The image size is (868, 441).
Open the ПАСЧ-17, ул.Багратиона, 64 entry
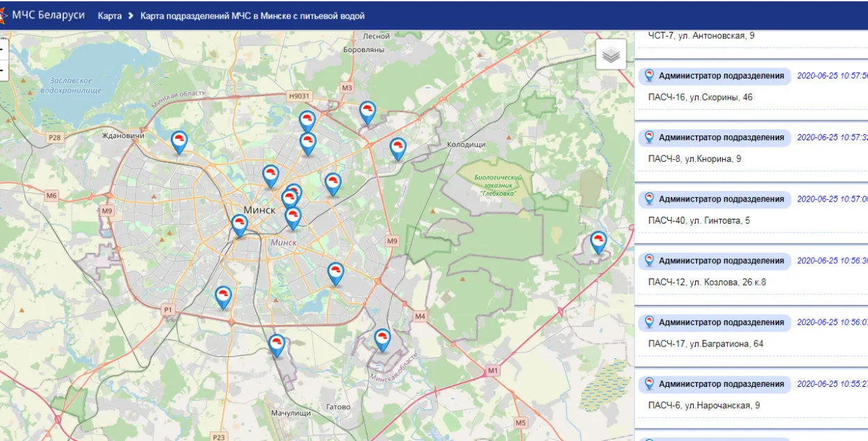point(706,344)
